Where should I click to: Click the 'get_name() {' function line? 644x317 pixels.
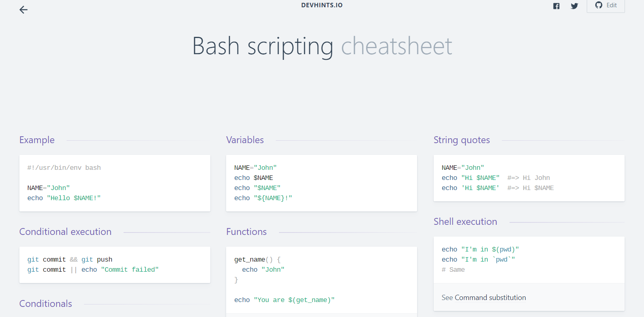[x=257, y=260]
